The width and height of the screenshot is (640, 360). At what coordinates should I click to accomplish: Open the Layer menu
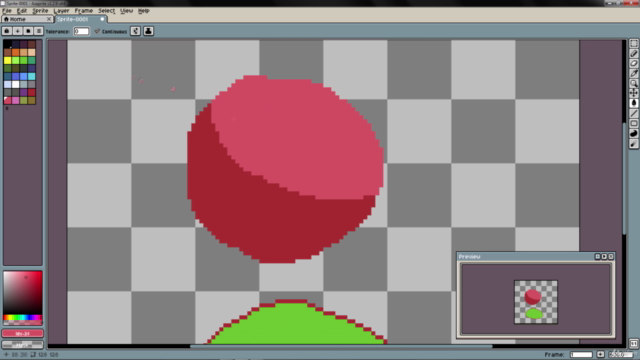pos(61,11)
